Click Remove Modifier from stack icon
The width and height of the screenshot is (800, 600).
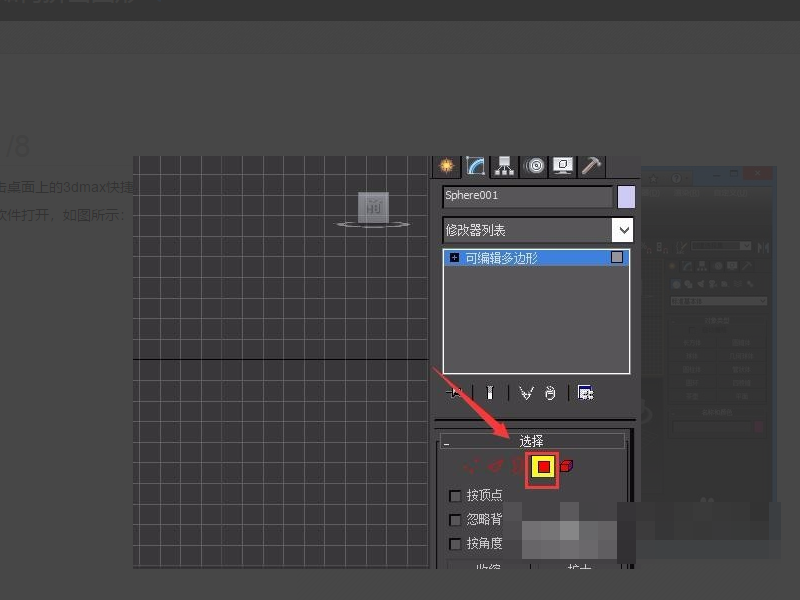click(549, 393)
